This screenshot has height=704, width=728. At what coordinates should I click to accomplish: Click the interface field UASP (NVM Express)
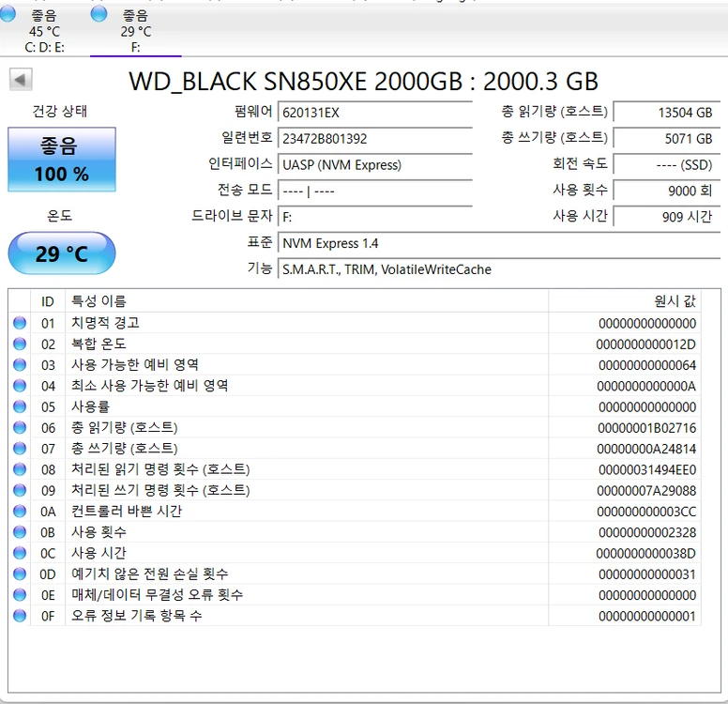374,165
